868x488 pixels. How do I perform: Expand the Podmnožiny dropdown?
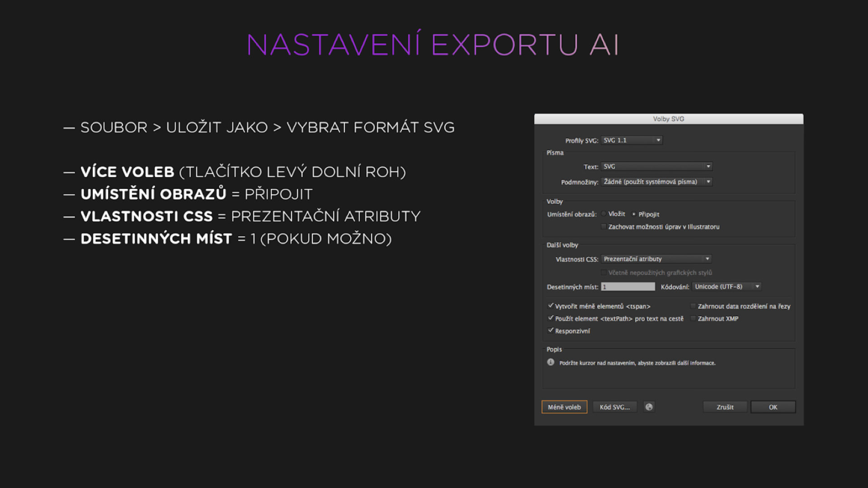tap(656, 182)
